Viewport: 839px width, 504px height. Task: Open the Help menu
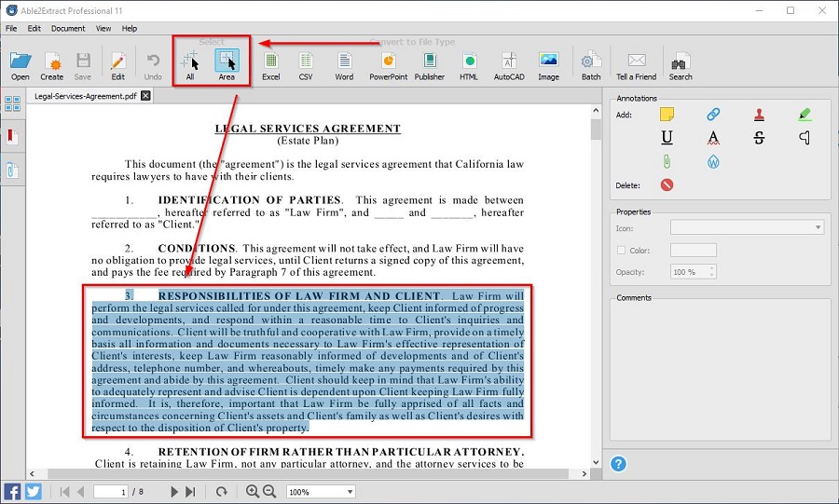pyautogui.click(x=129, y=28)
